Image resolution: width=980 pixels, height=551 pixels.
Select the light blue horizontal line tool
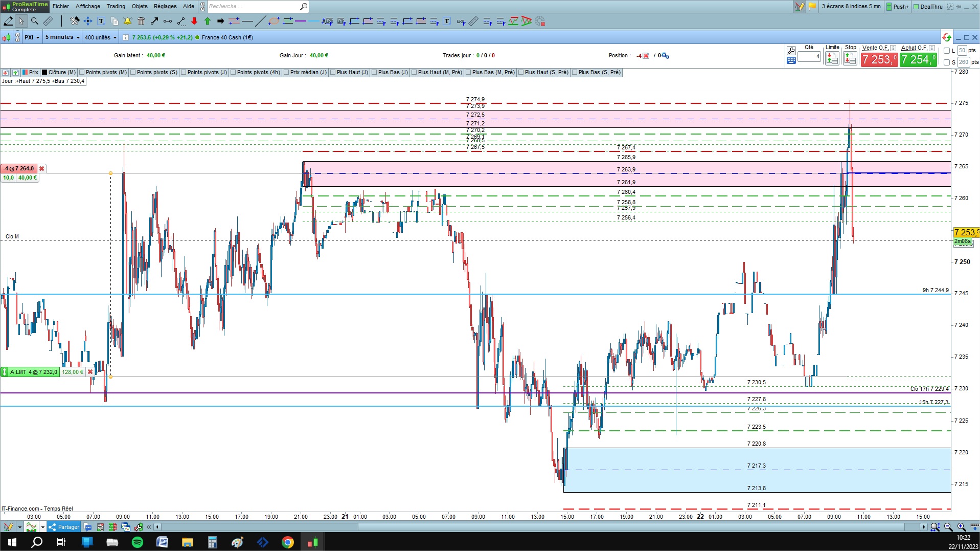click(314, 21)
